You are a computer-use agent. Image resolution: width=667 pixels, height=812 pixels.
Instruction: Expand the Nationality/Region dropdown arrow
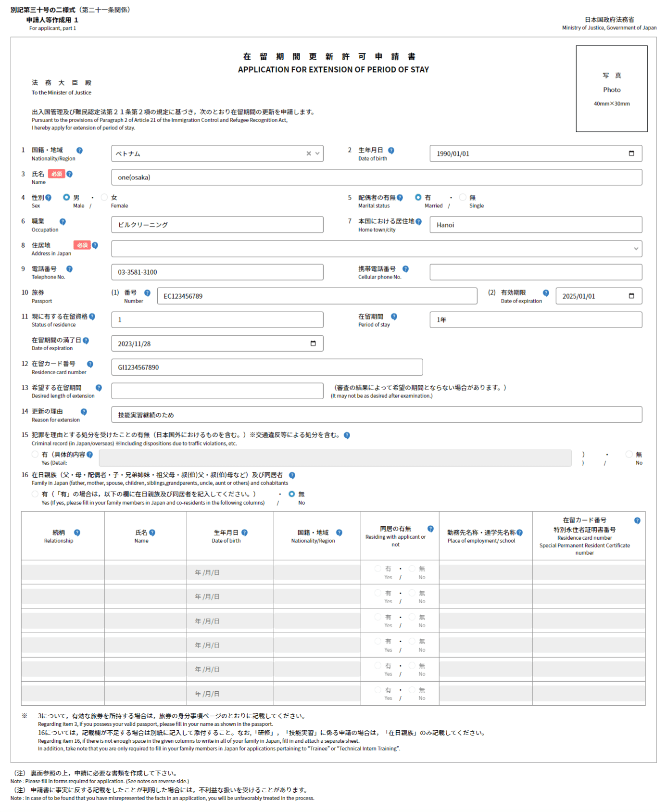(x=317, y=153)
